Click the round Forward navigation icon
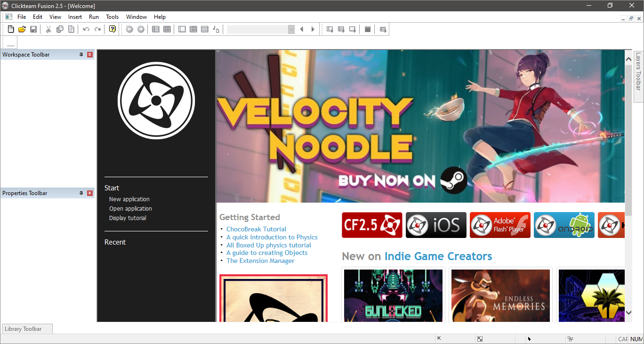The height and width of the screenshot is (344, 644). click(141, 29)
